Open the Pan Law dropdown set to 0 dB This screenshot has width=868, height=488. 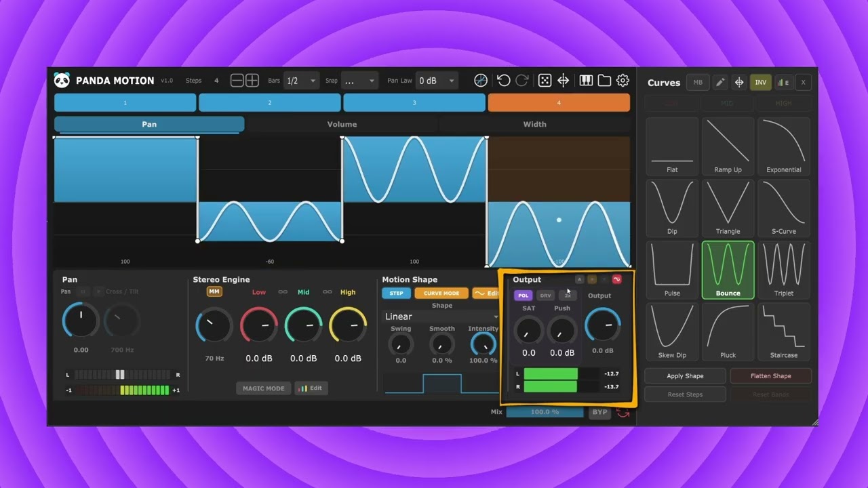437,81
